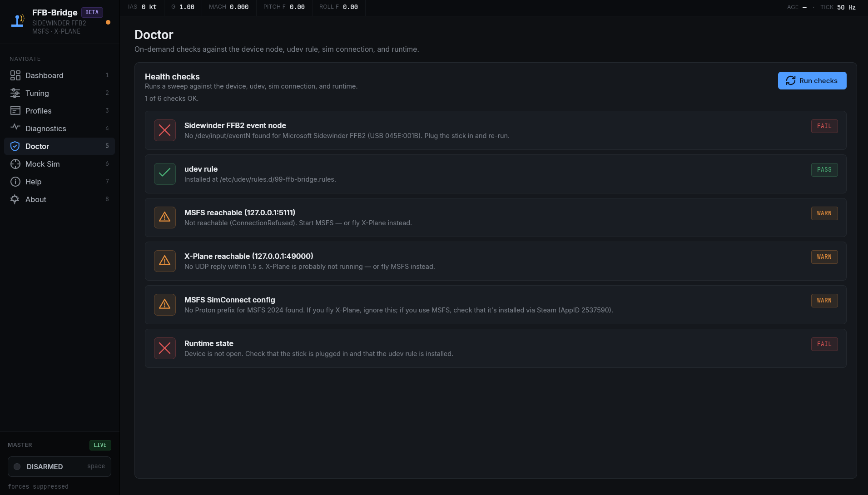Click the LIVE status badge
This screenshot has height=495, width=868.
click(x=100, y=445)
